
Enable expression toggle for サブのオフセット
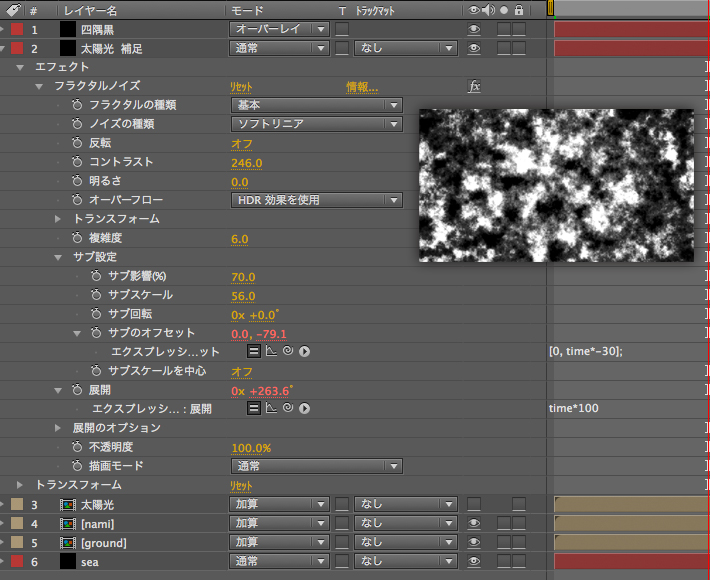254,352
